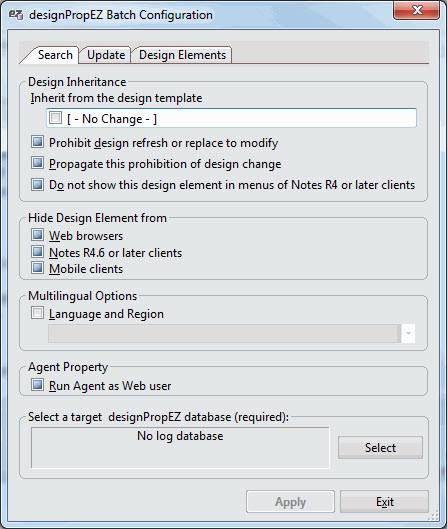The width and height of the screenshot is (447, 529).
Task: Select the Search tab
Action: pyautogui.click(x=55, y=55)
